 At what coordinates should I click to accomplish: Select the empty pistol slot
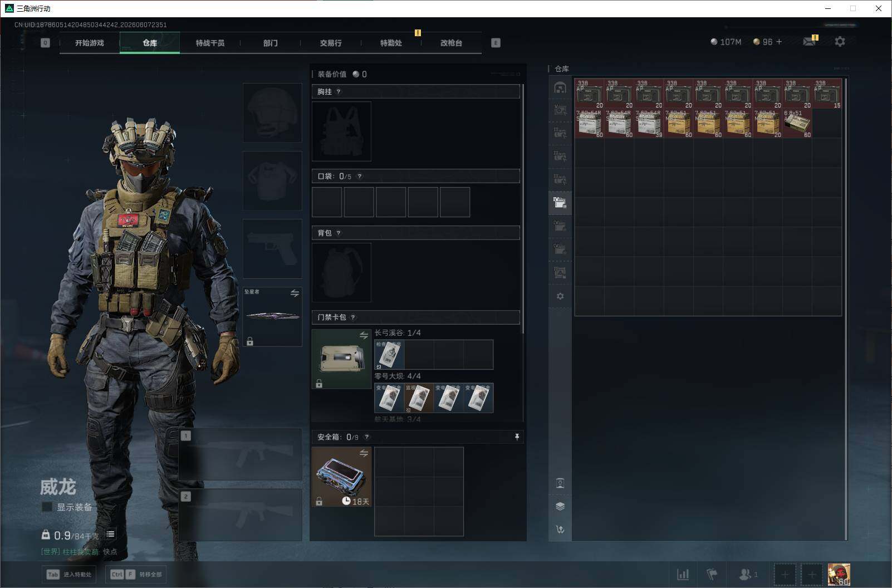272,248
